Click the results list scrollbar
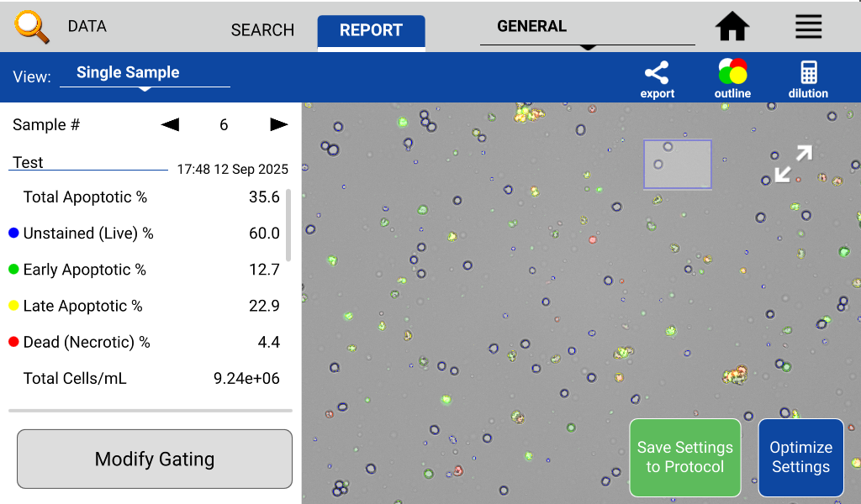 [x=288, y=225]
